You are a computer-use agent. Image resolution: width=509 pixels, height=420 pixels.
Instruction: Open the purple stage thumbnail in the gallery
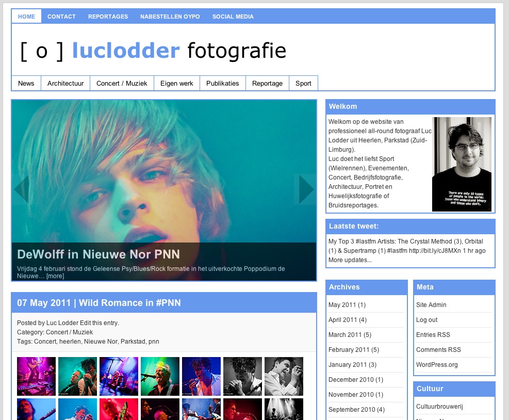coord(36,376)
